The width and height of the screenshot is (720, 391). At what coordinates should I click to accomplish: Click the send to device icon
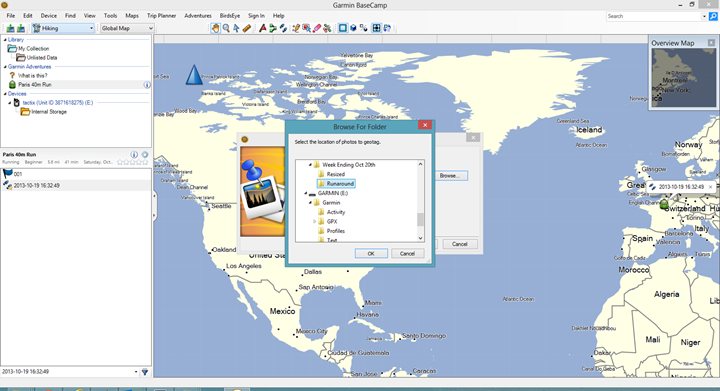[10, 28]
